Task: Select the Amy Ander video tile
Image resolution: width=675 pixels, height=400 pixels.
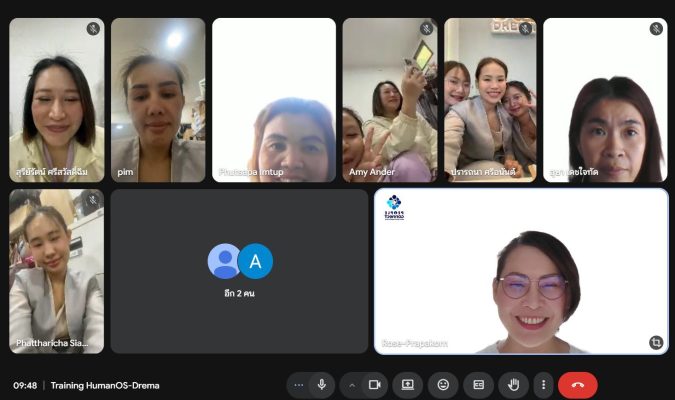Action: [389, 100]
